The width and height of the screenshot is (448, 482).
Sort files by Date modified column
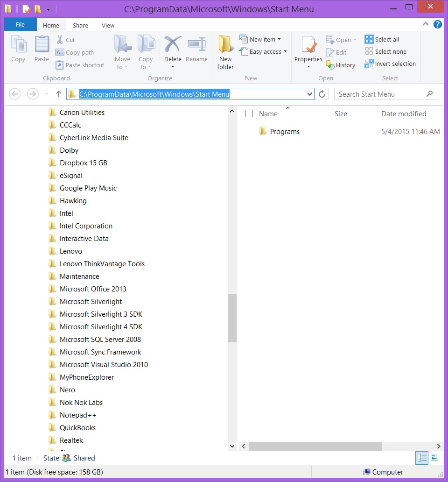tap(404, 113)
